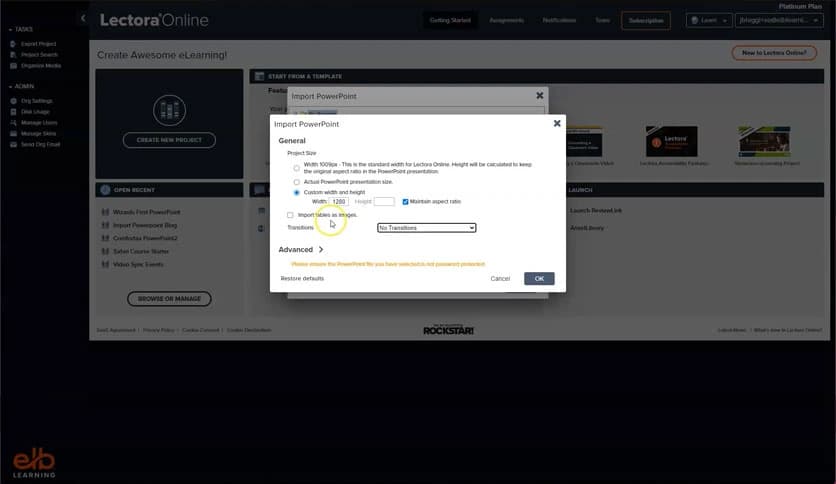This screenshot has height=484, width=836.
Task: Click OK in Import PowerPoint dialog
Action: [539, 278]
